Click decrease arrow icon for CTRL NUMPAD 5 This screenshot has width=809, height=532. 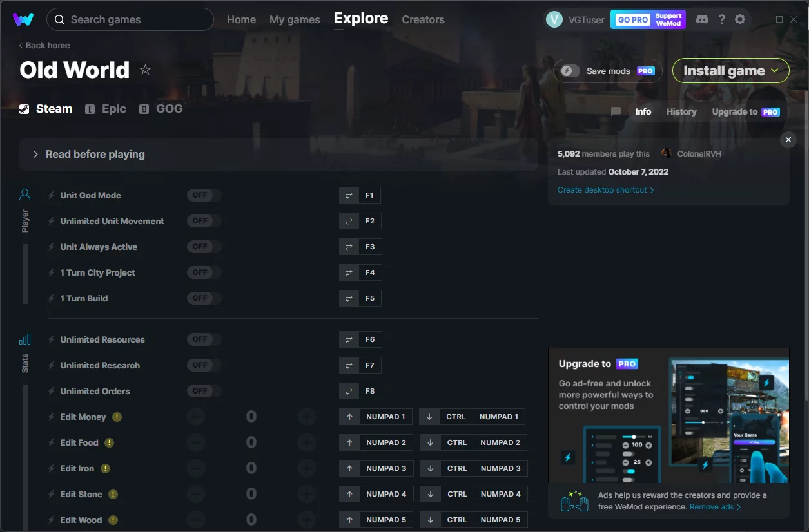pyautogui.click(x=430, y=520)
